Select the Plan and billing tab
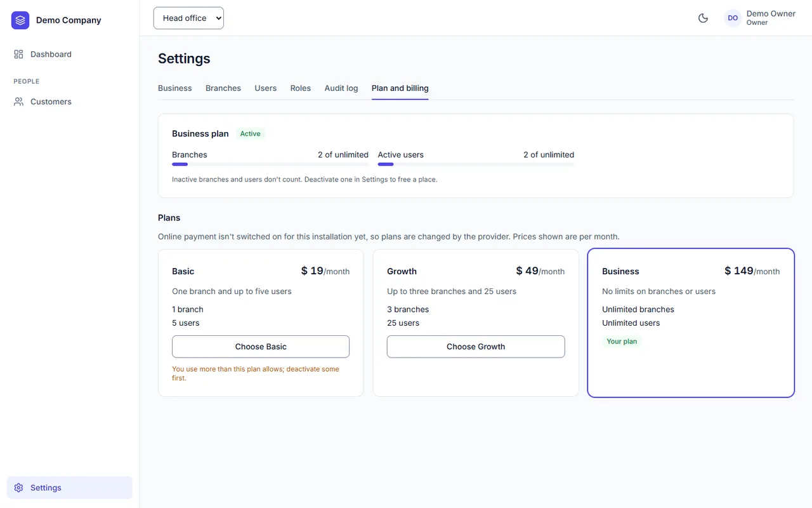This screenshot has height=508, width=812. 400,88
